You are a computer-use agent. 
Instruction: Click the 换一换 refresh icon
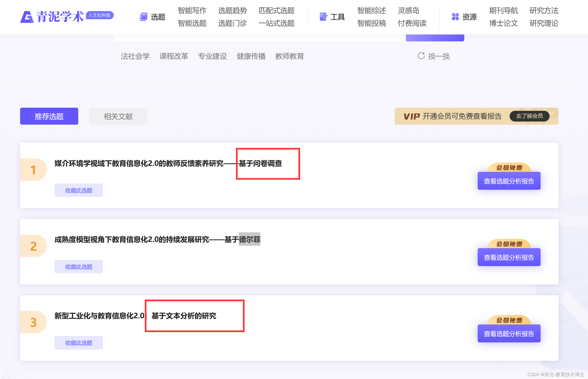click(421, 56)
